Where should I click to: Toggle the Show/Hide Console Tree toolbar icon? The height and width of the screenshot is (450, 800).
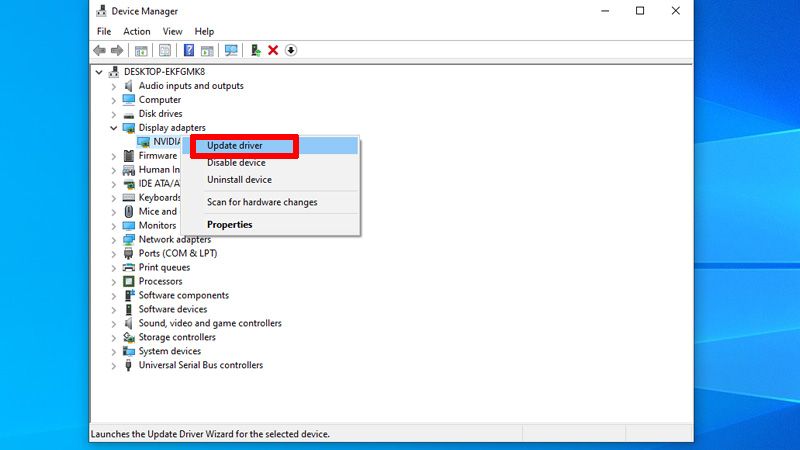click(x=141, y=50)
